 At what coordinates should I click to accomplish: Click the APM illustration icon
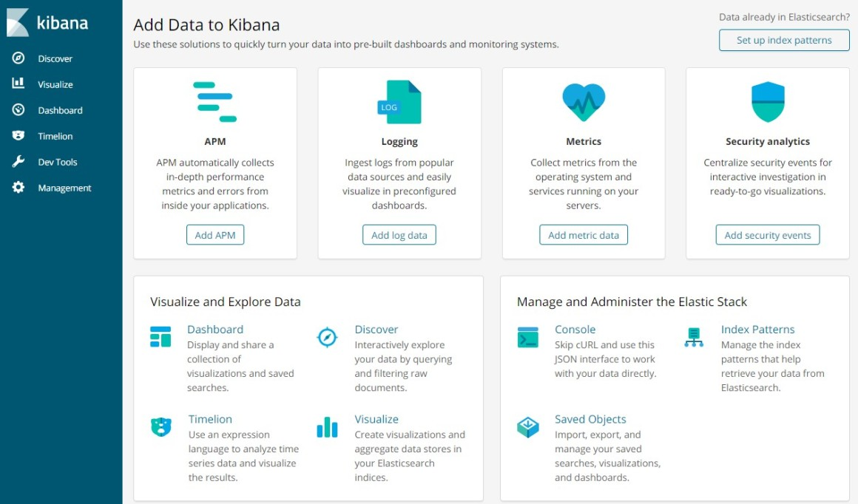(x=215, y=102)
